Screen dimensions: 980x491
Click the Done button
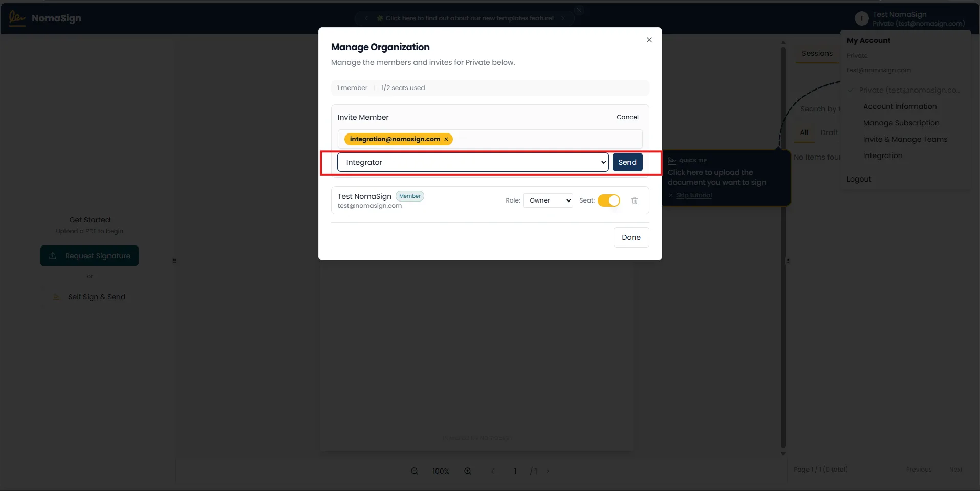click(631, 237)
